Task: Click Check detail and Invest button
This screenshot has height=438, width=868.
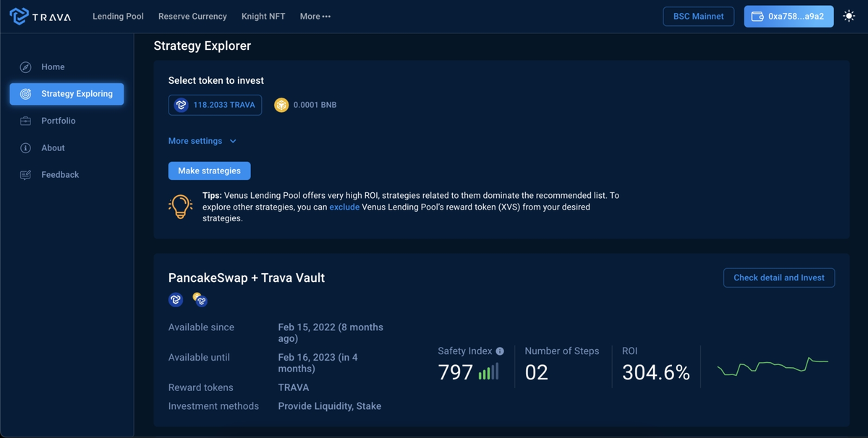Action: 779,278
